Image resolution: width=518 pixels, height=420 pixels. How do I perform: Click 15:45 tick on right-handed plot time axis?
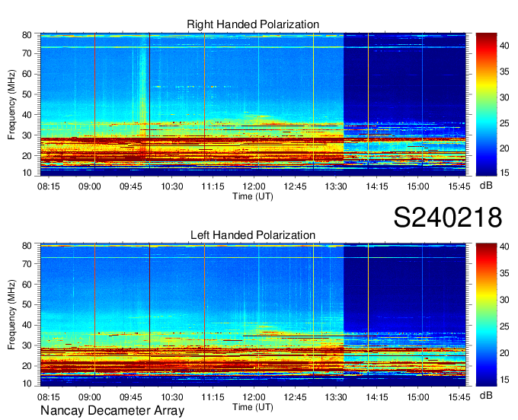coord(459,186)
